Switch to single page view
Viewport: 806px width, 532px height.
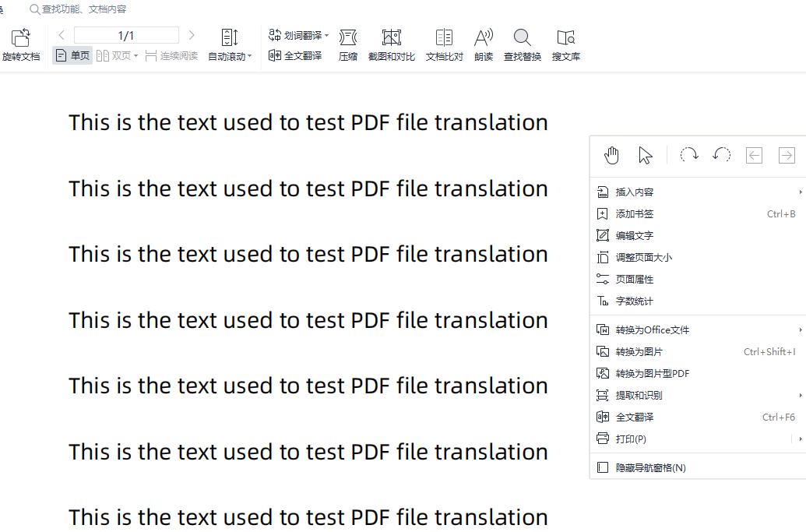coord(72,55)
